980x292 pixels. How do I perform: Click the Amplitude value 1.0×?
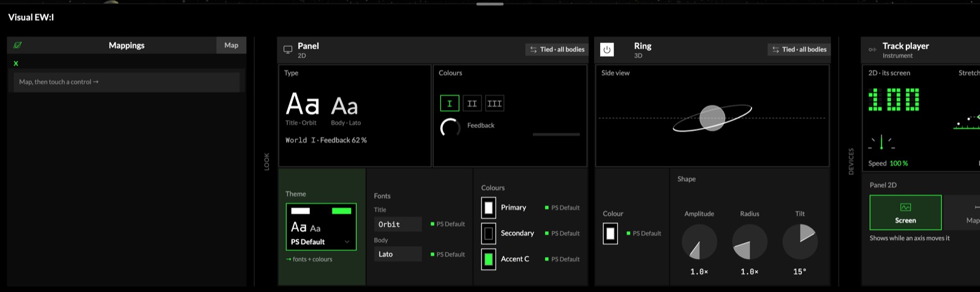pos(699,272)
